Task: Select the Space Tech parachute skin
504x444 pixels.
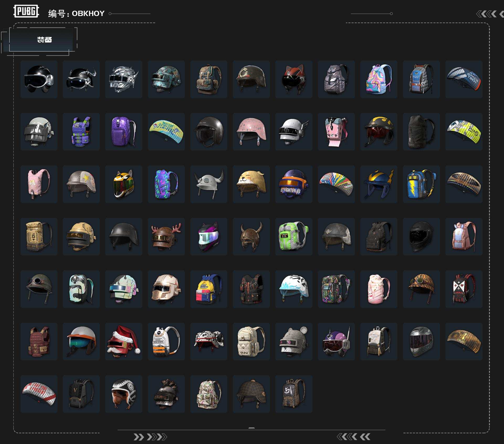Action: (464, 79)
